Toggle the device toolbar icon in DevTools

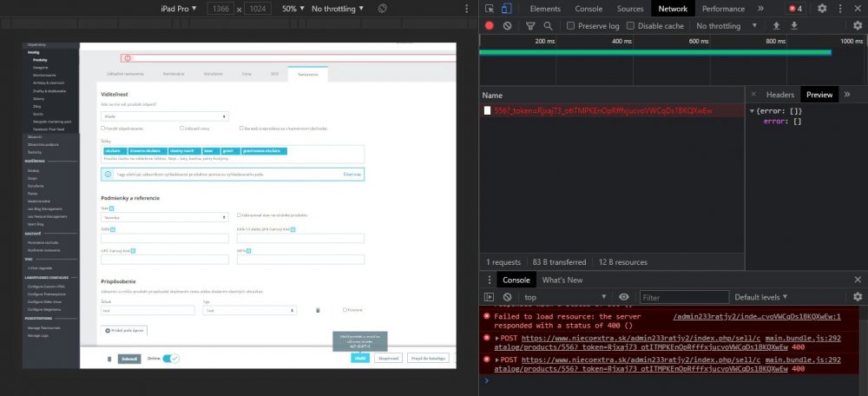pos(507,9)
